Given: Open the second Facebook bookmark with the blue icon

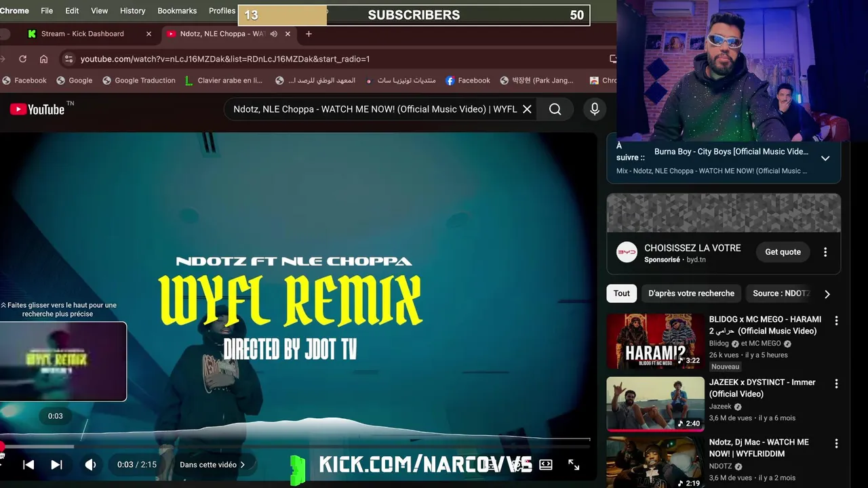Looking at the screenshot, I should tap(468, 80).
